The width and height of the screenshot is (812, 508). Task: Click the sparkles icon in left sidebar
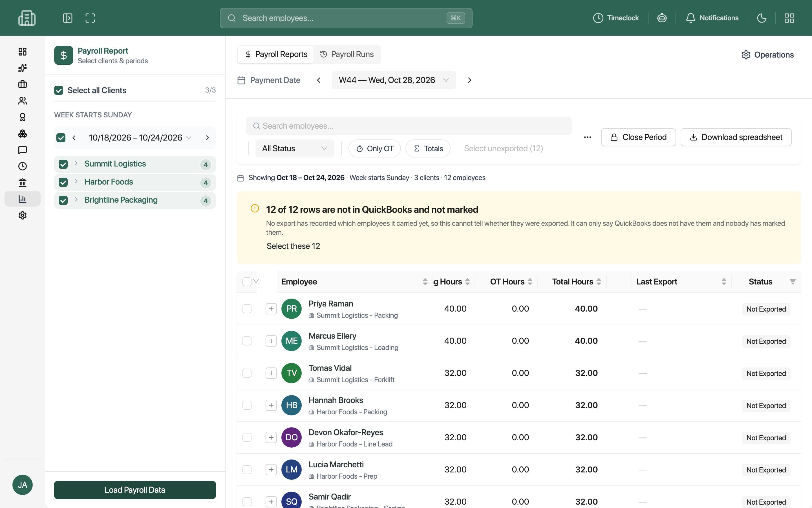23,68
